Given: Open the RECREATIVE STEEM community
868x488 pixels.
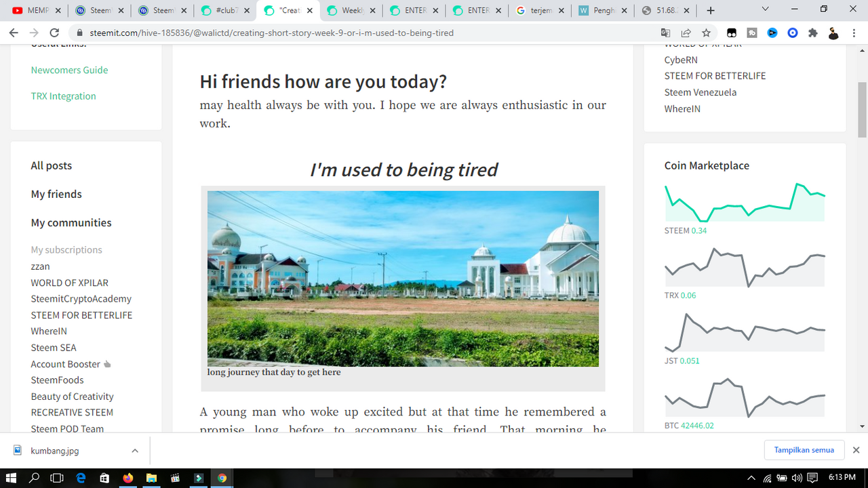Looking at the screenshot, I should click(72, 412).
